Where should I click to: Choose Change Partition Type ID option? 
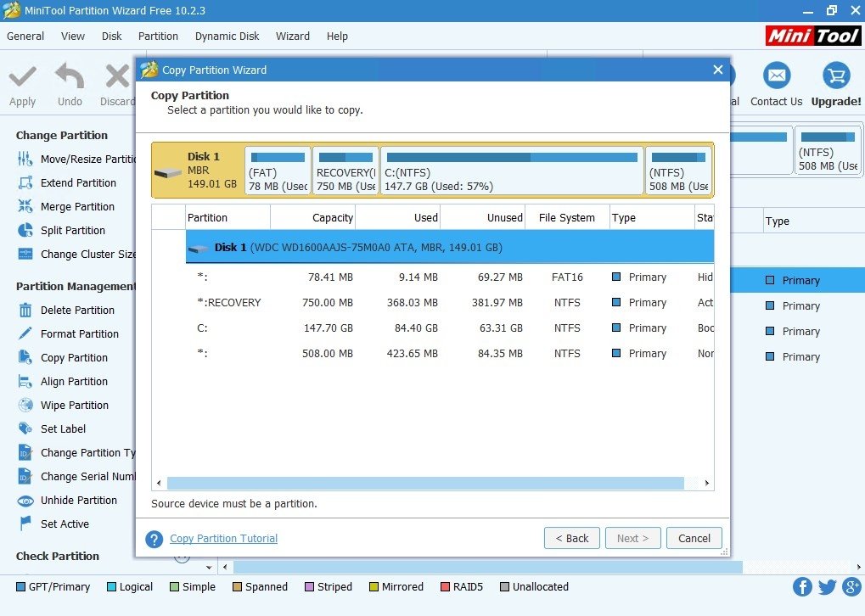point(77,452)
